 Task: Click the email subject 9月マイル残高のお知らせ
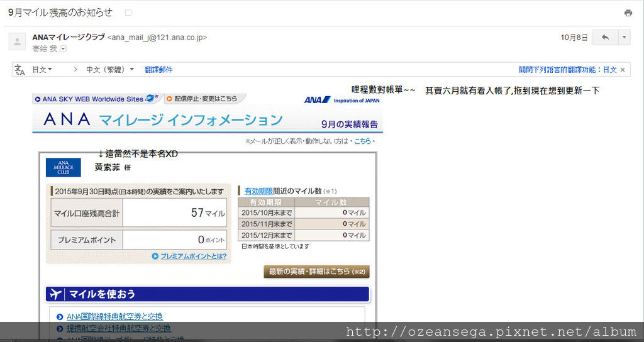coord(60,13)
